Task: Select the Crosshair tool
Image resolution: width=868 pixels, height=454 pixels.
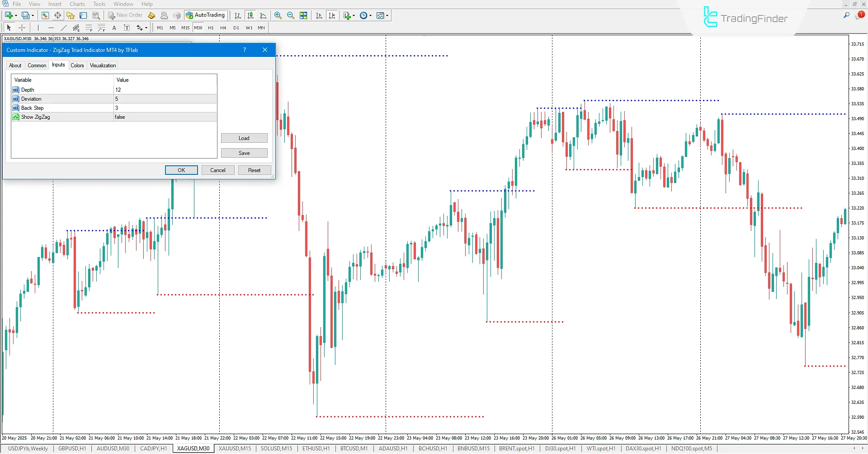Action: point(22,28)
